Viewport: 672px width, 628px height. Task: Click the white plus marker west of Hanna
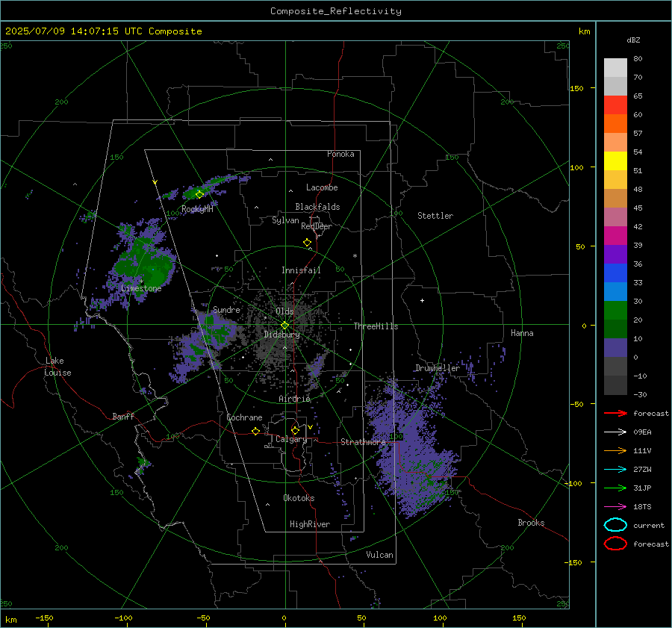pyautogui.click(x=422, y=300)
